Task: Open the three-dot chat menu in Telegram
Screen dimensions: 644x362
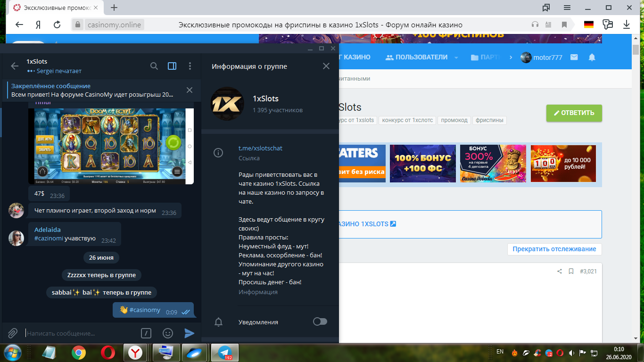Action: click(x=190, y=66)
